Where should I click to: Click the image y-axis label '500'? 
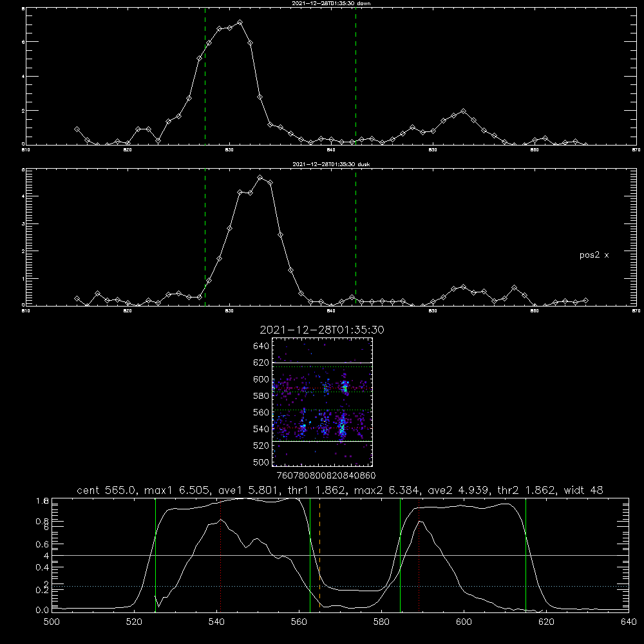coord(261,462)
